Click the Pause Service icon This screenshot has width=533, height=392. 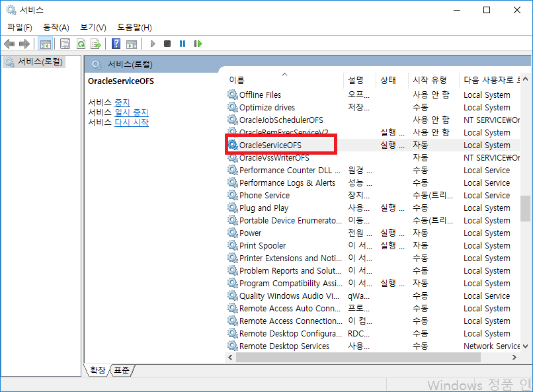(x=183, y=44)
